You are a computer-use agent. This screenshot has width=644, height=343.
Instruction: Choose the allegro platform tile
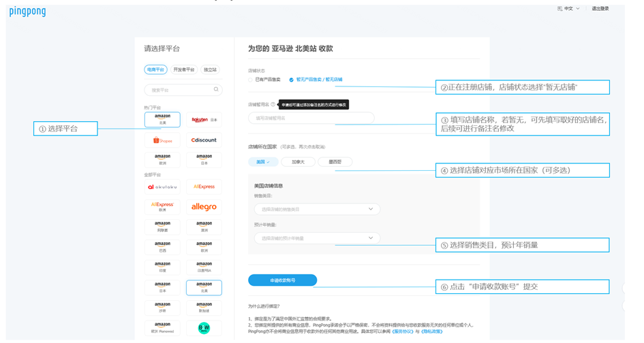204,207
